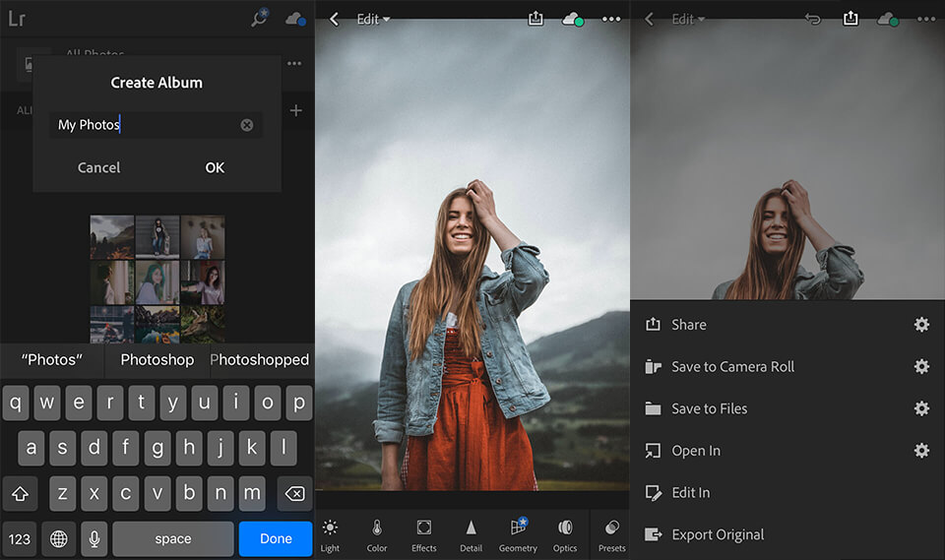Image resolution: width=945 pixels, height=560 pixels.
Task: Open the Light adjustment panel
Action: [x=330, y=534]
